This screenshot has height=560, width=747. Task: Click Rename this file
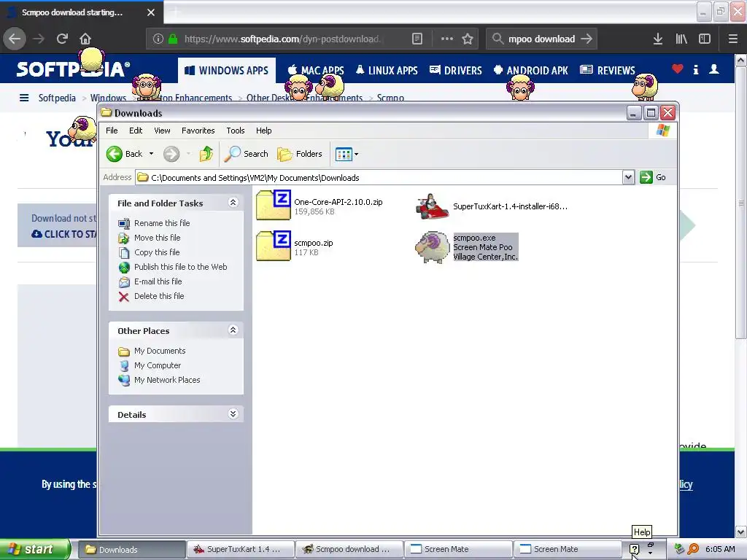(162, 223)
